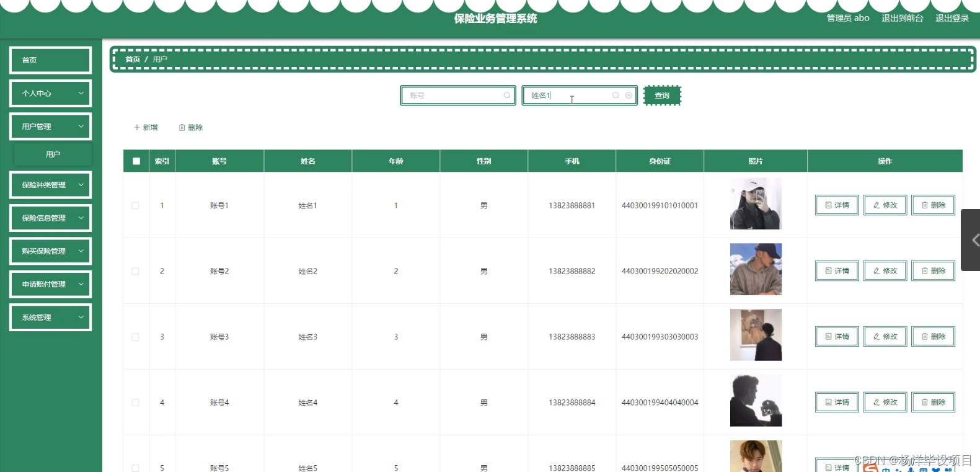
Task: Open 详情 for row 账号4
Action: (x=837, y=403)
